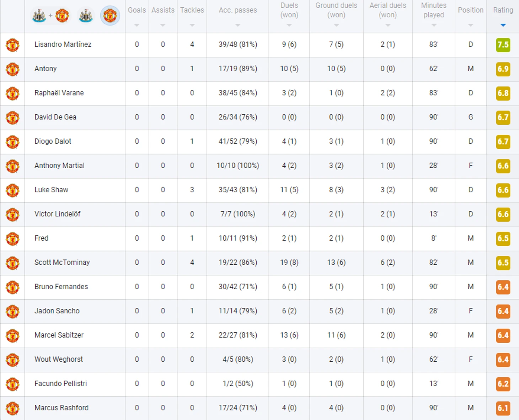Click team crest beside Marcus Rashford
The height and width of the screenshot is (420, 519).
12,408
